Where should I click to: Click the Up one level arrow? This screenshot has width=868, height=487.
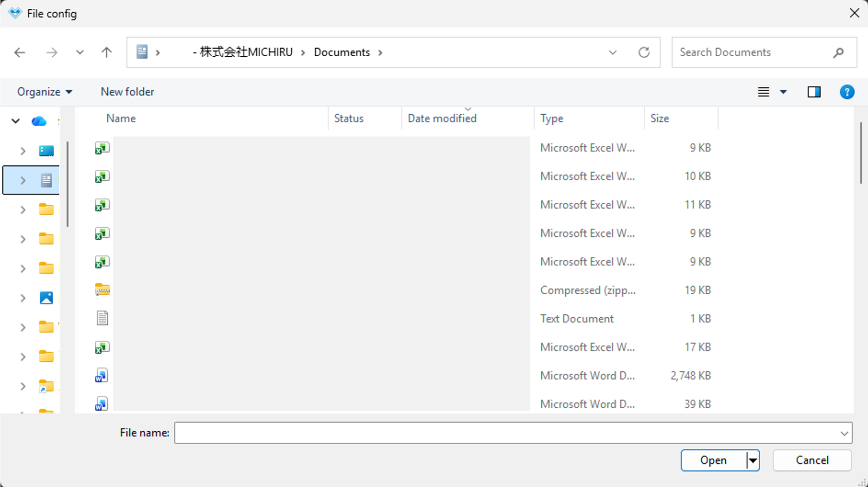(106, 53)
